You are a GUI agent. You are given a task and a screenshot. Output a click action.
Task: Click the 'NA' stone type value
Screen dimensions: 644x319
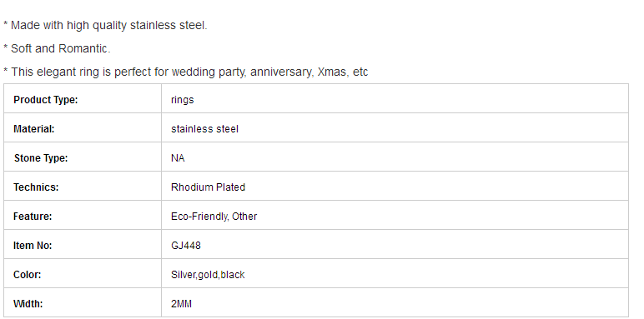[x=178, y=158]
